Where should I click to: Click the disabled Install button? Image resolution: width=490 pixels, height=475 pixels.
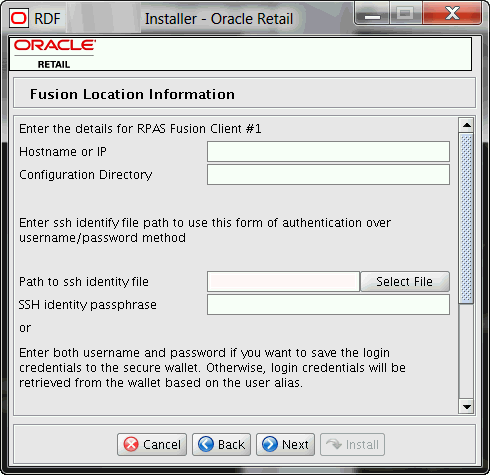pyautogui.click(x=352, y=444)
